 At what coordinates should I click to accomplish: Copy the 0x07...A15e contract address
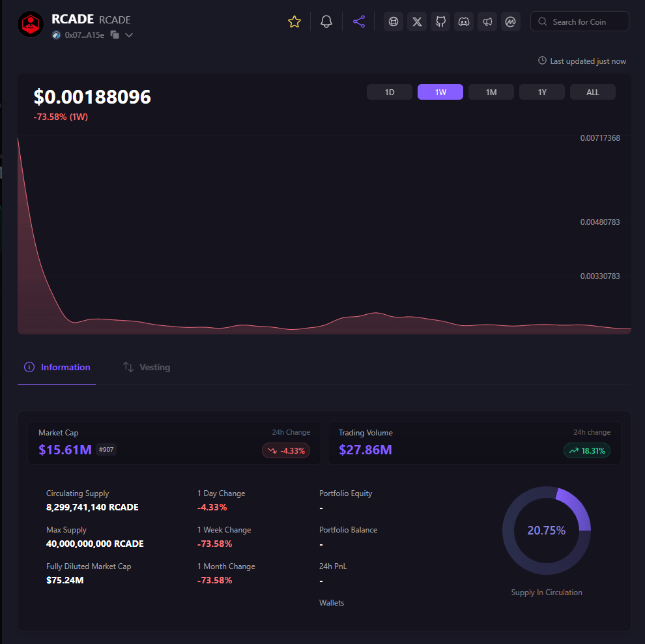pyautogui.click(x=115, y=35)
